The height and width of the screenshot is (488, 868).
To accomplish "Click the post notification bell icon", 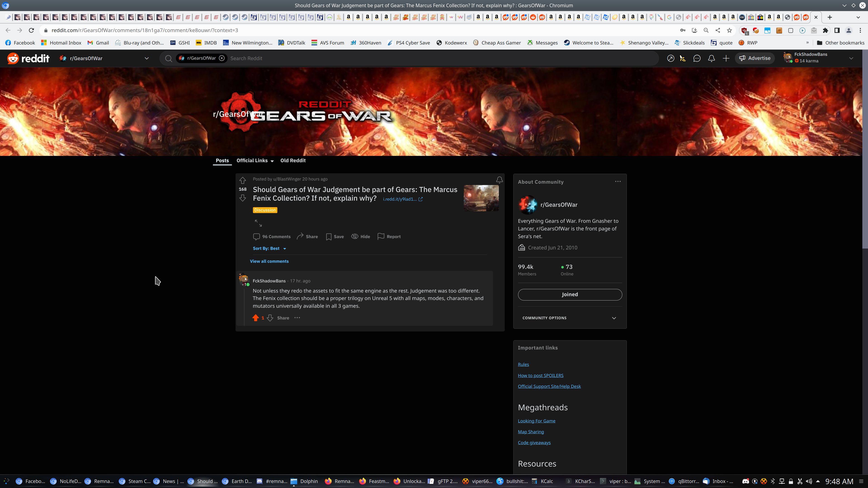I will [499, 180].
